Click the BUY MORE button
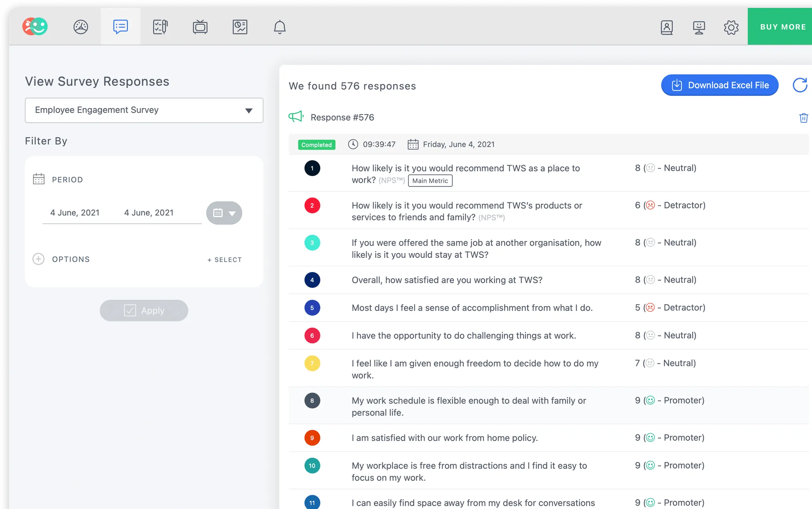The width and height of the screenshot is (812, 509). point(782,27)
